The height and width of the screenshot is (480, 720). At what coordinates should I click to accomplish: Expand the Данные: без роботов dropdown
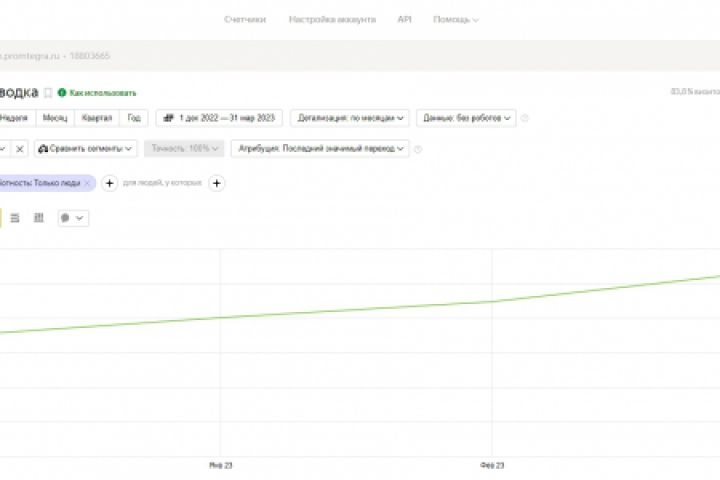(x=466, y=118)
